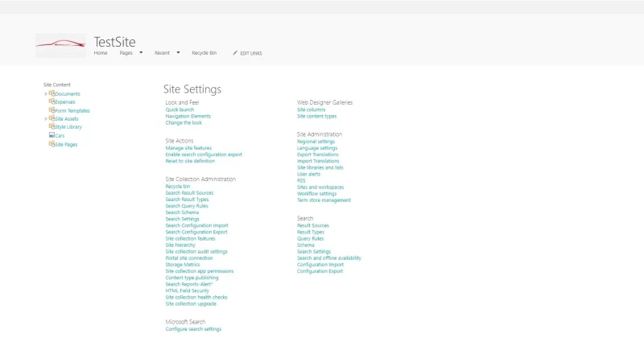Open Site content types link
The height and width of the screenshot is (342, 644).
tap(316, 116)
